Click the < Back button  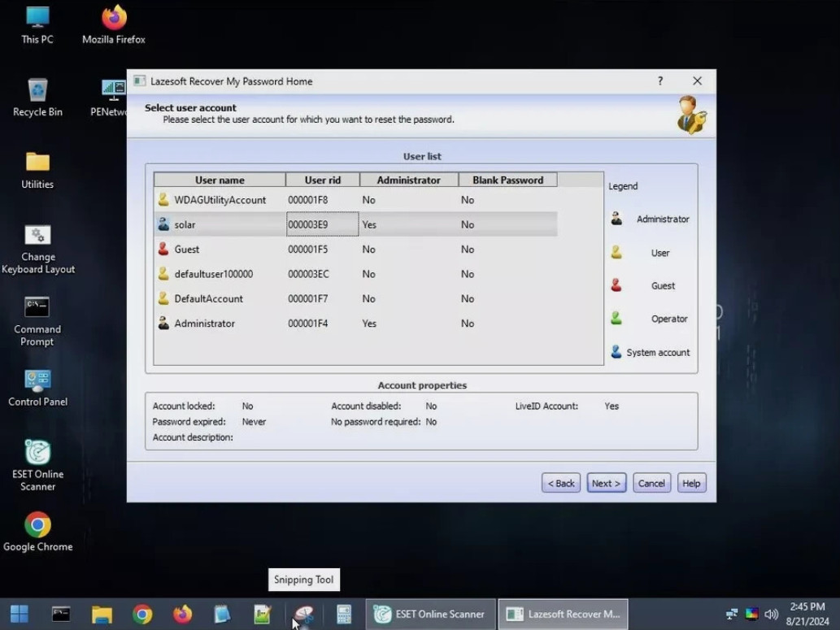coord(561,483)
